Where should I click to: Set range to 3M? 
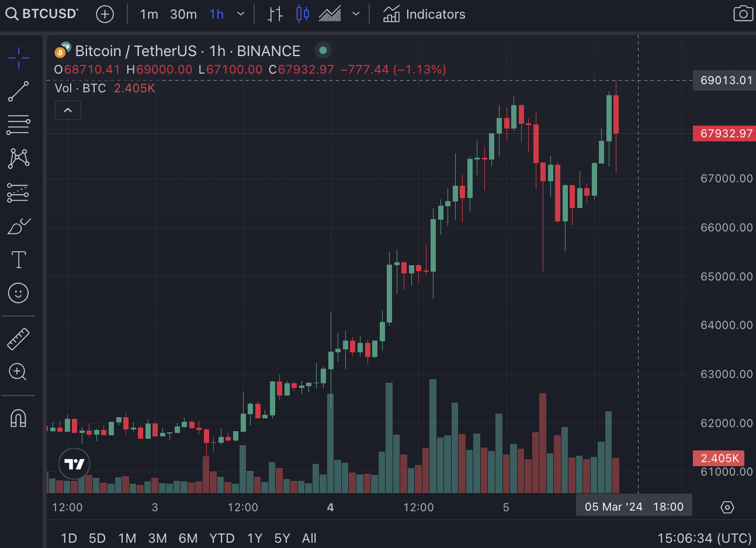[157, 538]
